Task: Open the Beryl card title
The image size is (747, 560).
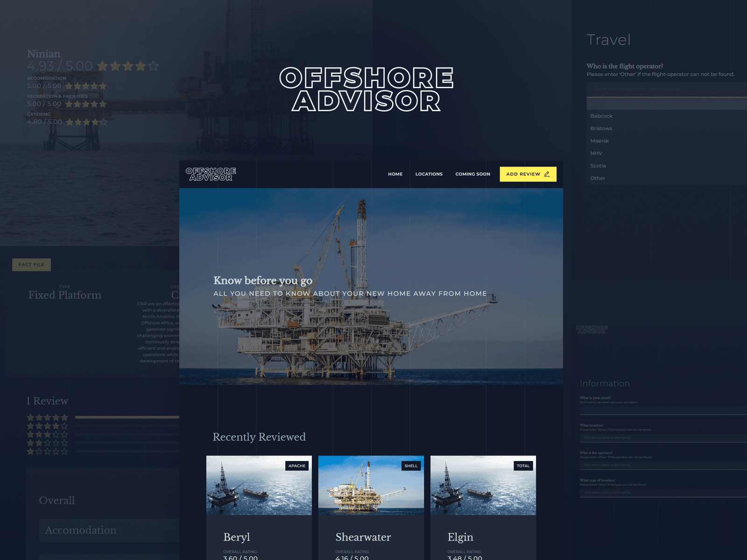Action: pyautogui.click(x=237, y=537)
